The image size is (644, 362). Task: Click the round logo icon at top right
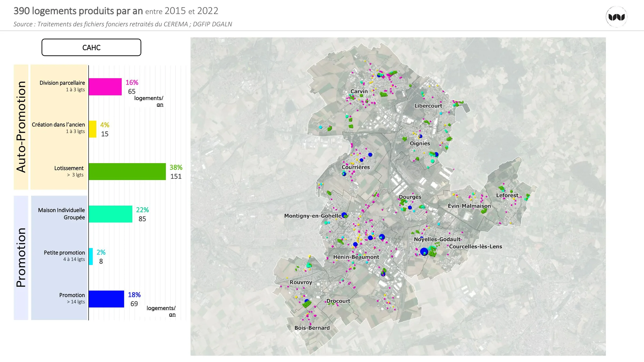coord(616,17)
